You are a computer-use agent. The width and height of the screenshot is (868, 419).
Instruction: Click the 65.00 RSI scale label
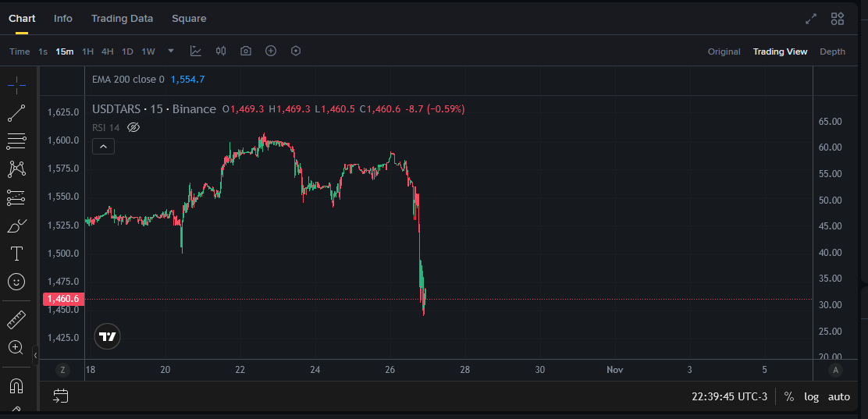coord(831,121)
